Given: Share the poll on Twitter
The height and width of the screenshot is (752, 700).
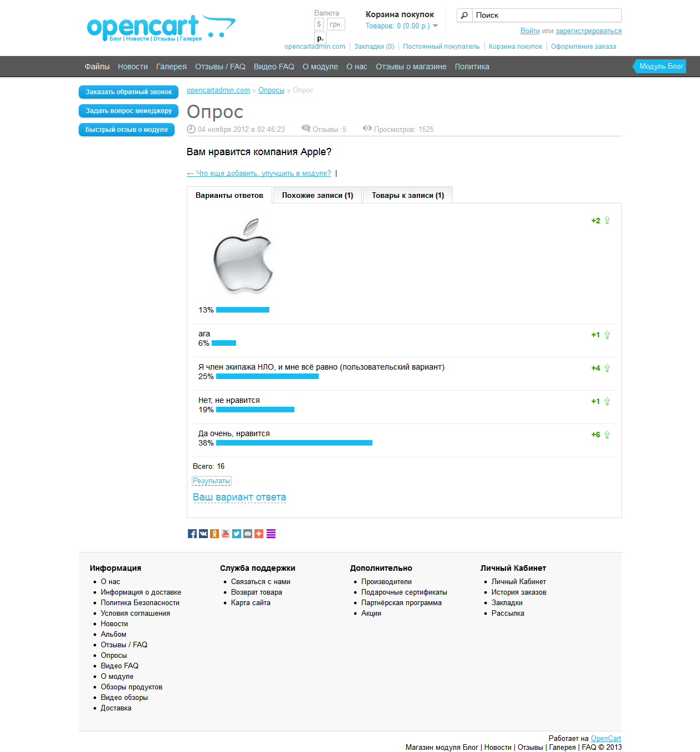Looking at the screenshot, I should pyautogui.click(x=237, y=534).
